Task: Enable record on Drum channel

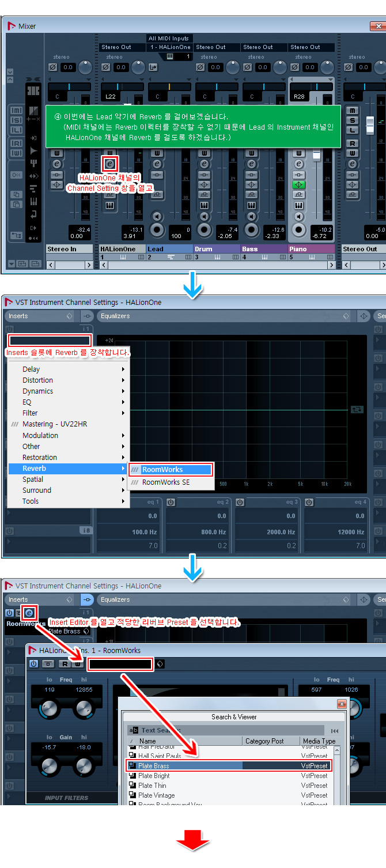Action: [x=204, y=230]
